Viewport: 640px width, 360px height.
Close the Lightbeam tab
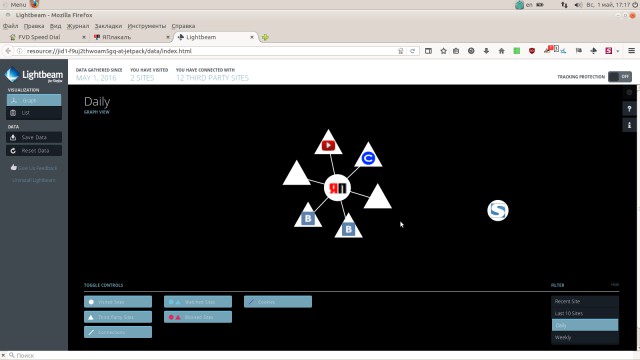[x=252, y=37]
